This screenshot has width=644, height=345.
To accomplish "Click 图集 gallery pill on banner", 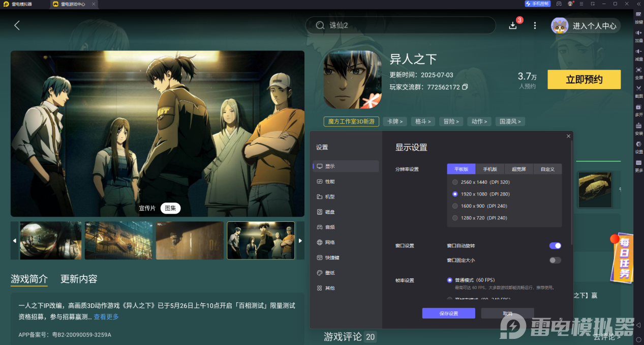I will 170,208.
